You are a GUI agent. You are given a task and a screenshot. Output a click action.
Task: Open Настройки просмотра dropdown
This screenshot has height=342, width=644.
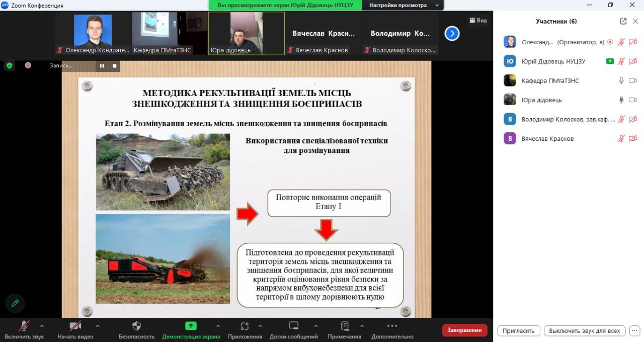[x=404, y=5]
